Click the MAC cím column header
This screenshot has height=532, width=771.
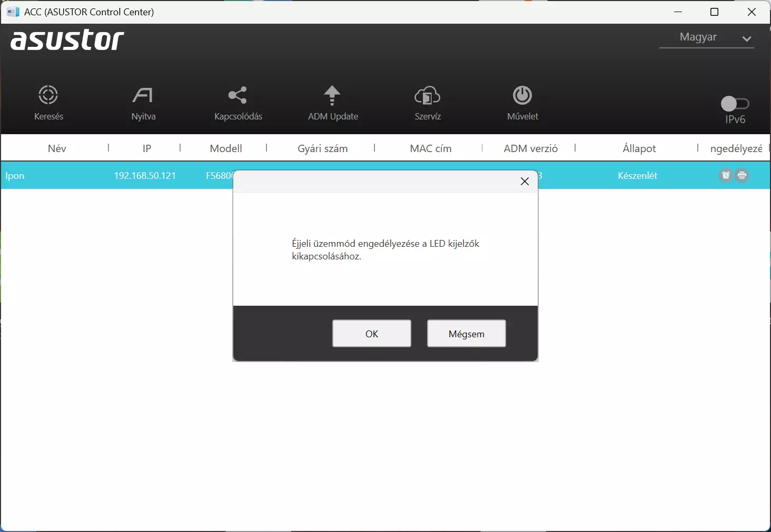click(431, 148)
